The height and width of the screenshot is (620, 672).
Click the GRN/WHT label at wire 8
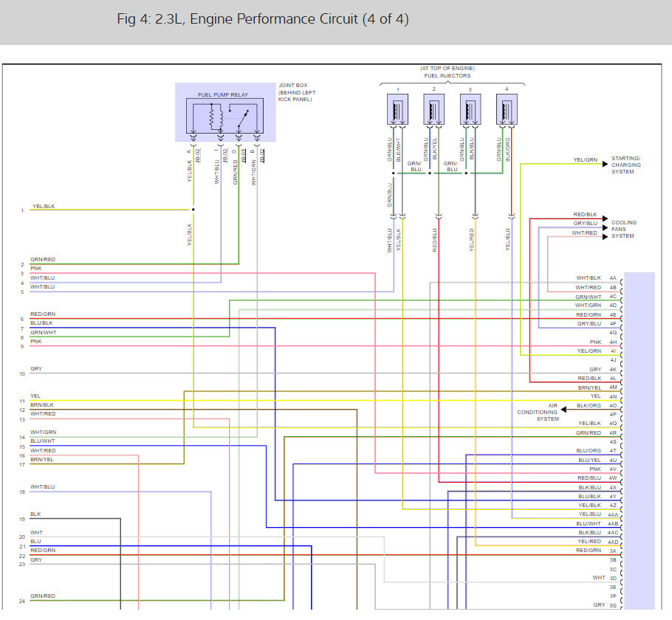click(44, 332)
